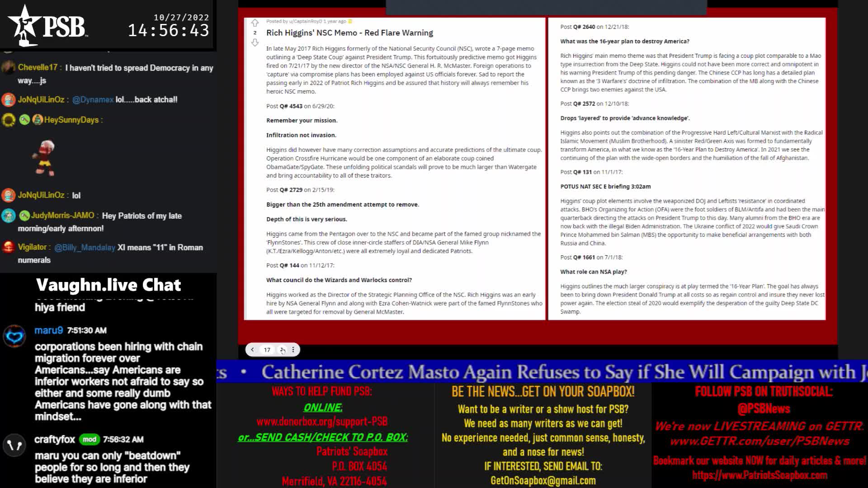This screenshot has height=488, width=868.
Task: Click the gold award badge beside post date
Action: (x=350, y=21)
